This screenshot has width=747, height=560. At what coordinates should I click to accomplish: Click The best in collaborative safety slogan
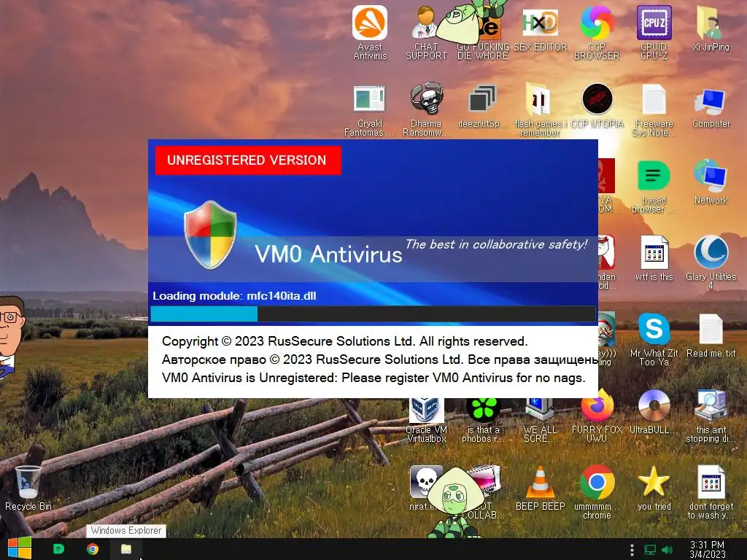click(x=496, y=244)
